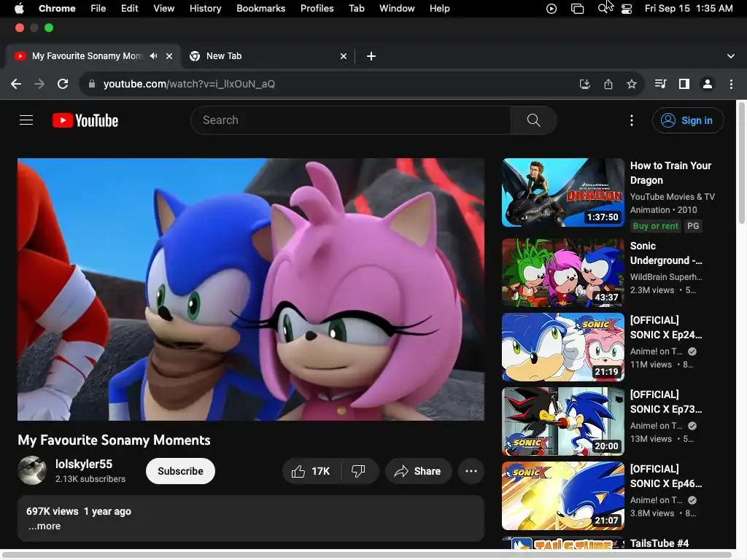The image size is (747, 560).
Task: Open the YouTube hamburger guide menu
Action: (x=26, y=120)
